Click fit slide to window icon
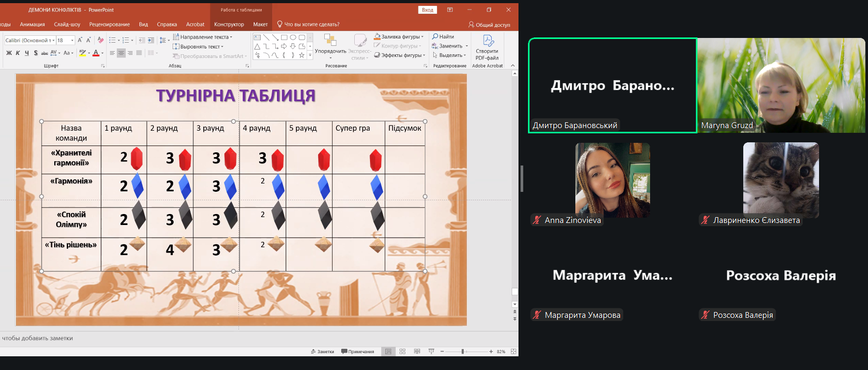This screenshot has height=370, width=868. [x=513, y=352]
